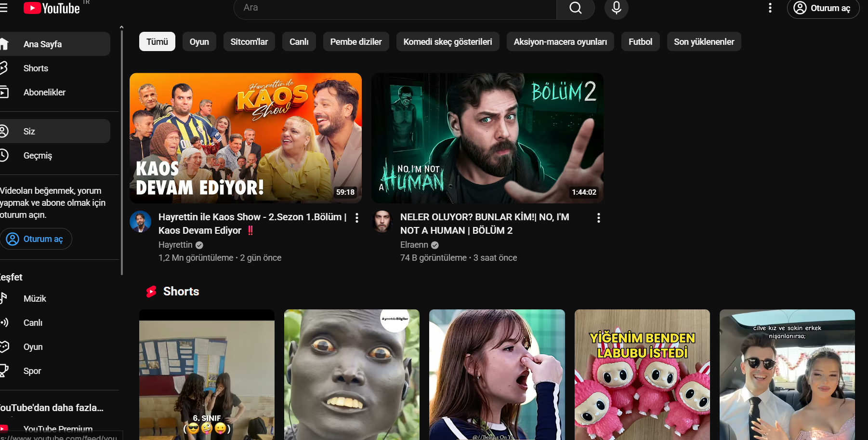
Task: Open Müzik in Keşfet section
Action: click(55, 298)
